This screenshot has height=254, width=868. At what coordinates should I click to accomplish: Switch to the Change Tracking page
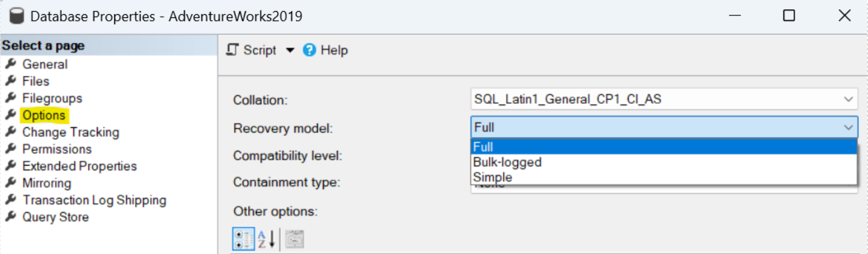[x=70, y=132]
